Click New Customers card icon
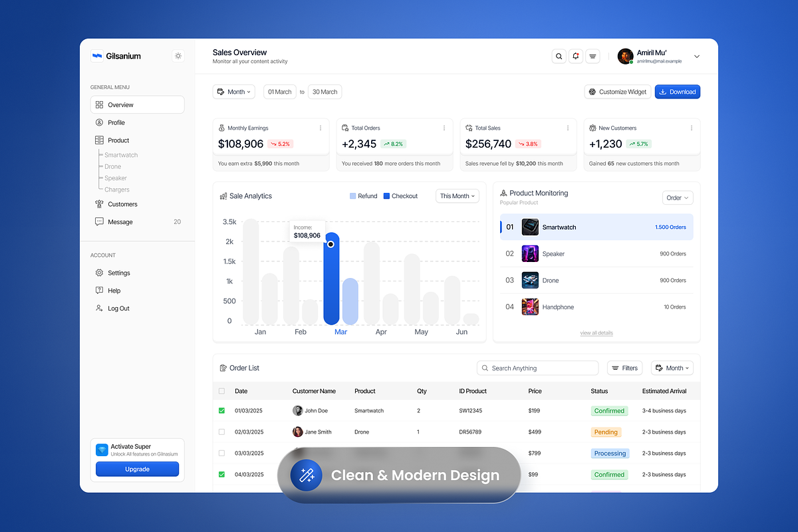The image size is (798, 532). [593, 128]
